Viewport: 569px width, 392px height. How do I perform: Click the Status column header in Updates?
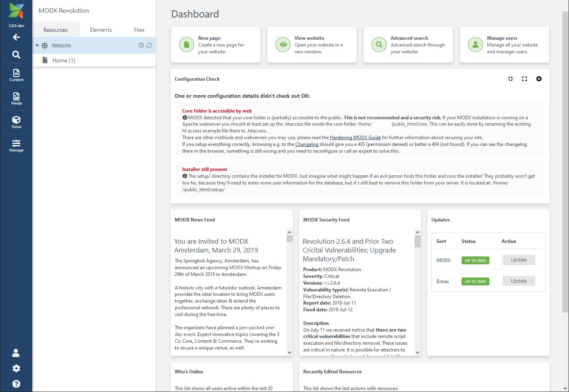click(x=468, y=241)
